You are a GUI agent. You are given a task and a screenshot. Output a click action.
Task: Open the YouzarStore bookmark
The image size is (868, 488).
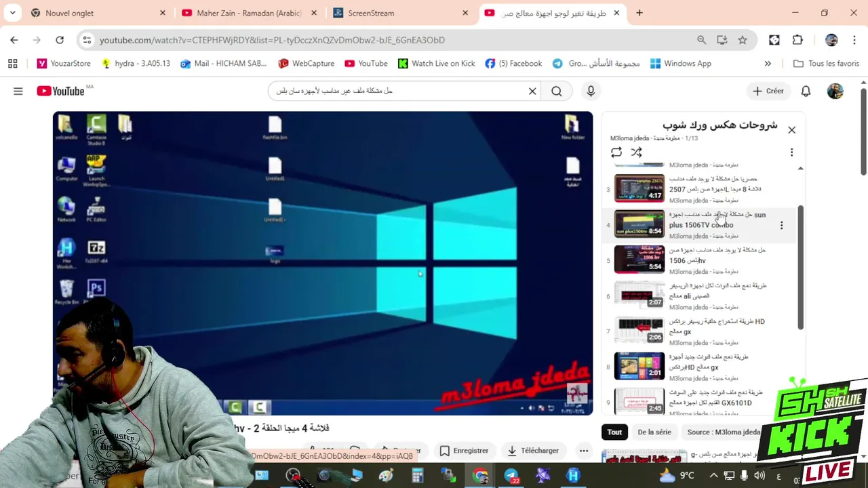click(64, 64)
